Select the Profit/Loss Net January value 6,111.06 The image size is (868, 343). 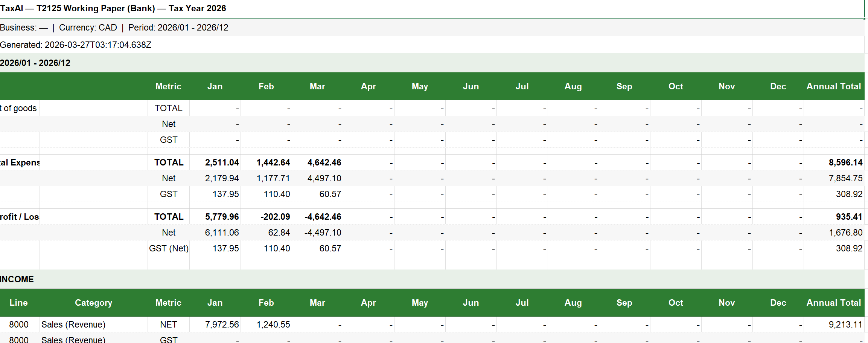[x=222, y=233]
